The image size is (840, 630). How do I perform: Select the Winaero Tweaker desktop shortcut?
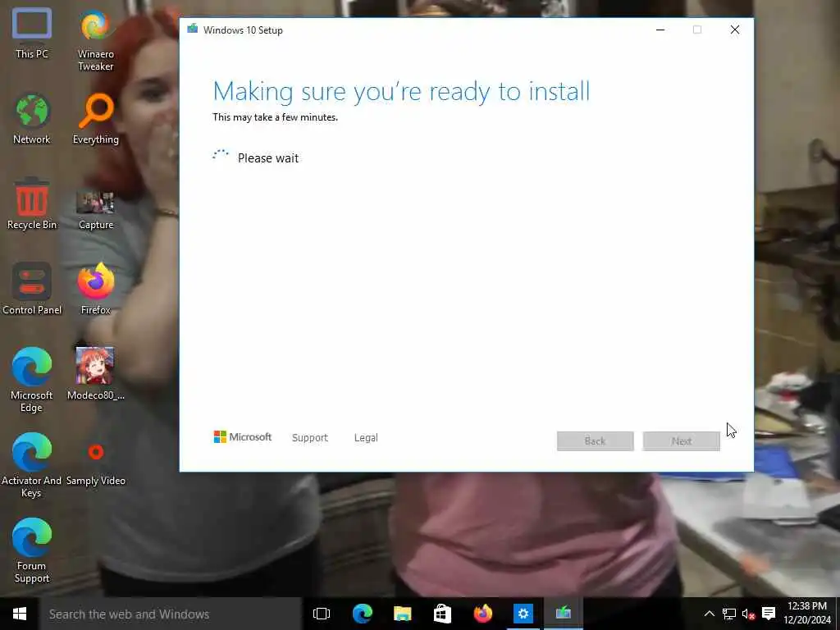[x=96, y=39]
